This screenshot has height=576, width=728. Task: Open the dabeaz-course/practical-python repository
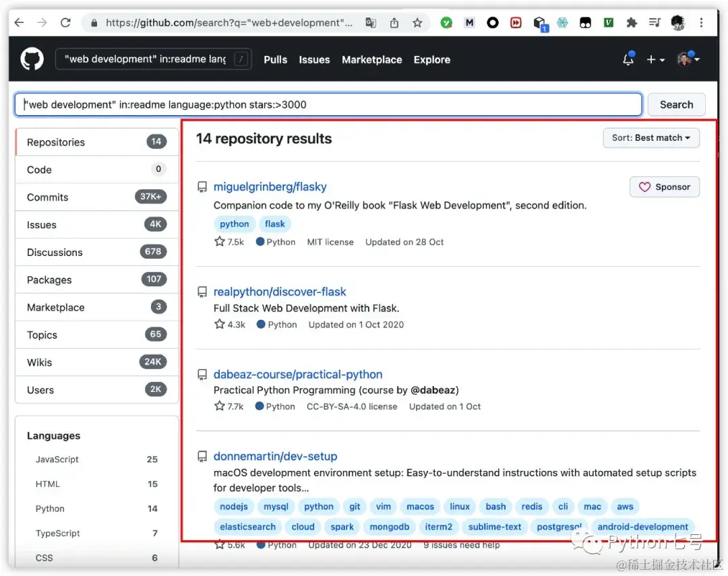click(298, 374)
